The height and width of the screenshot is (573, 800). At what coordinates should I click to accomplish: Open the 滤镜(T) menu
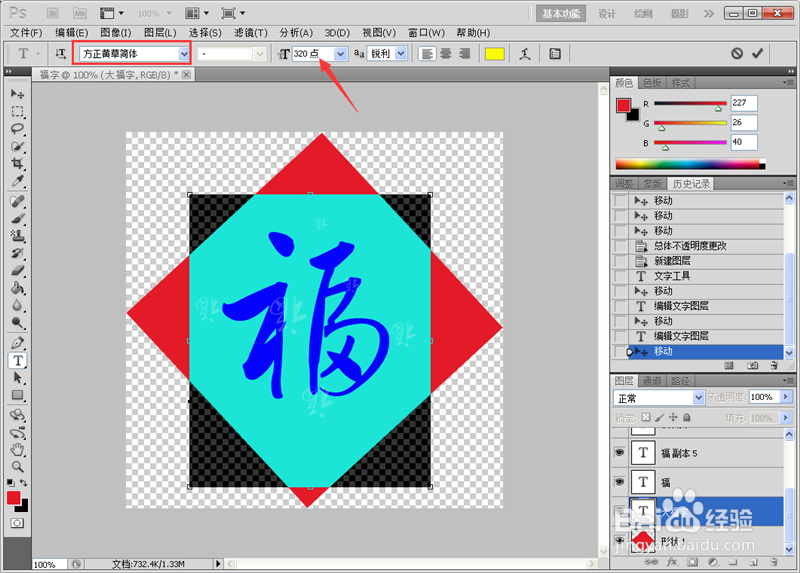(251, 33)
